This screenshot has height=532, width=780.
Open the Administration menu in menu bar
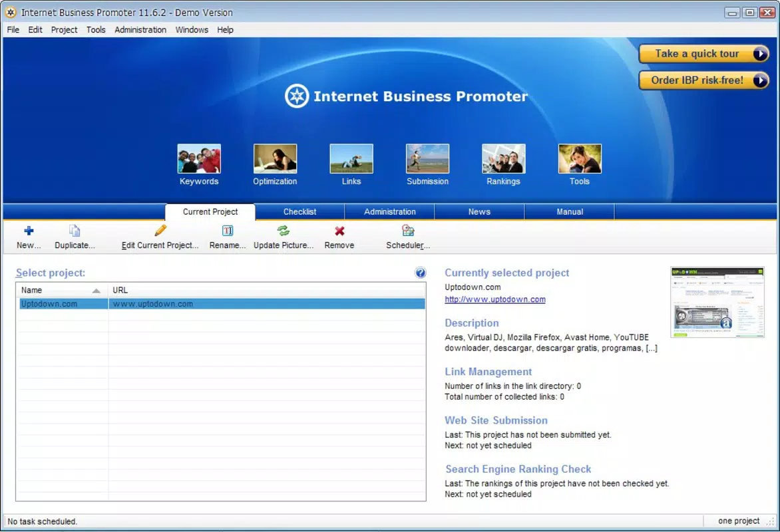(x=140, y=30)
